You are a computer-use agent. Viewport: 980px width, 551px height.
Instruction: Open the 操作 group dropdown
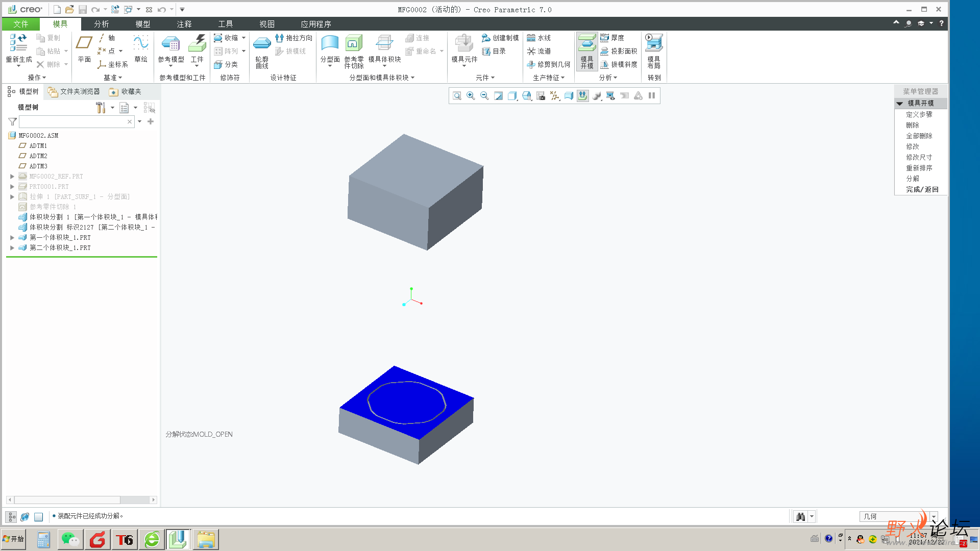pos(37,78)
